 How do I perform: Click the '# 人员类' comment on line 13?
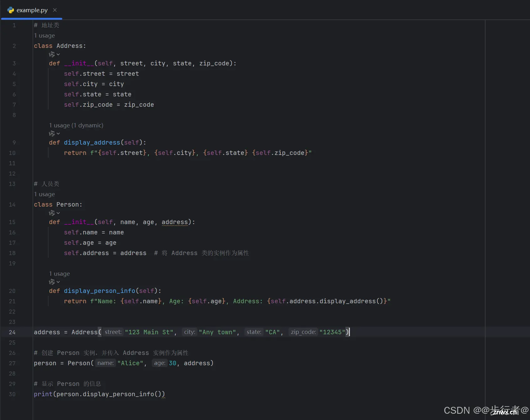47,184
